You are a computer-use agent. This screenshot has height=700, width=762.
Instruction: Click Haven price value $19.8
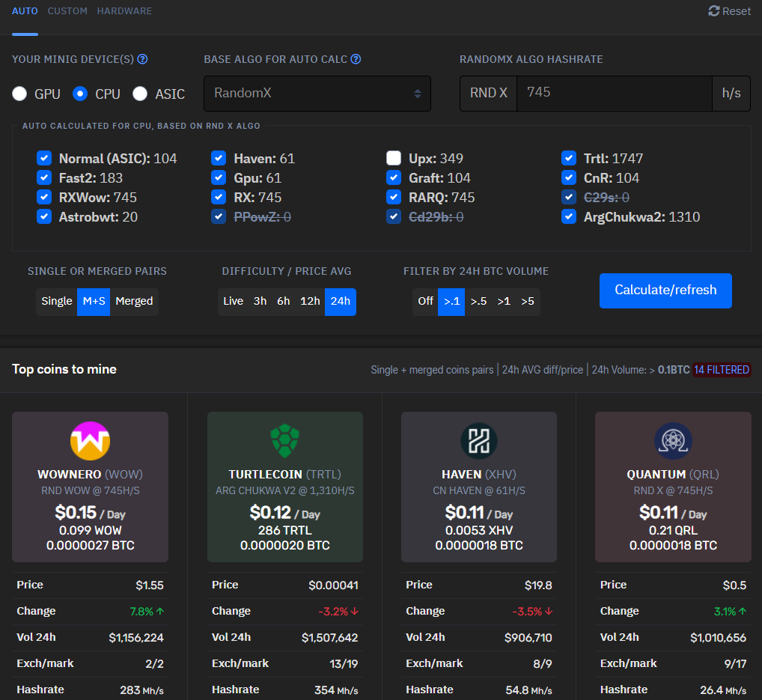pyautogui.click(x=538, y=585)
